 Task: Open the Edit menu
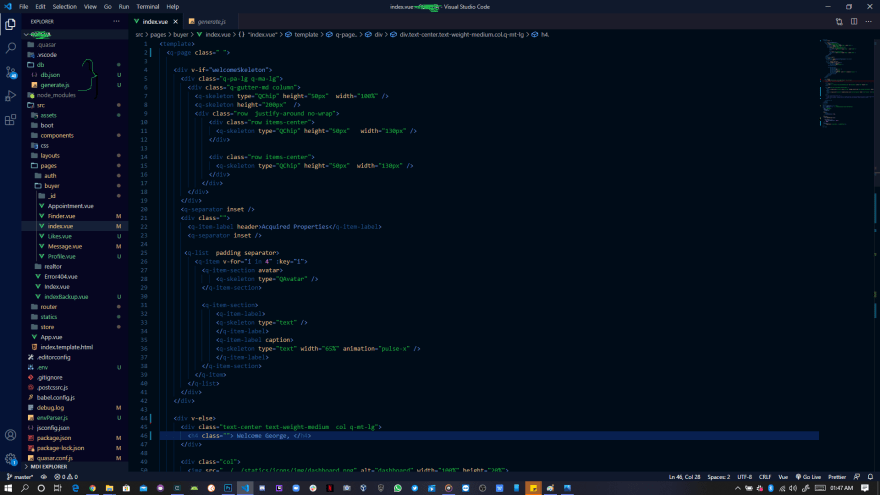pyautogui.click(x=40, y=7)
